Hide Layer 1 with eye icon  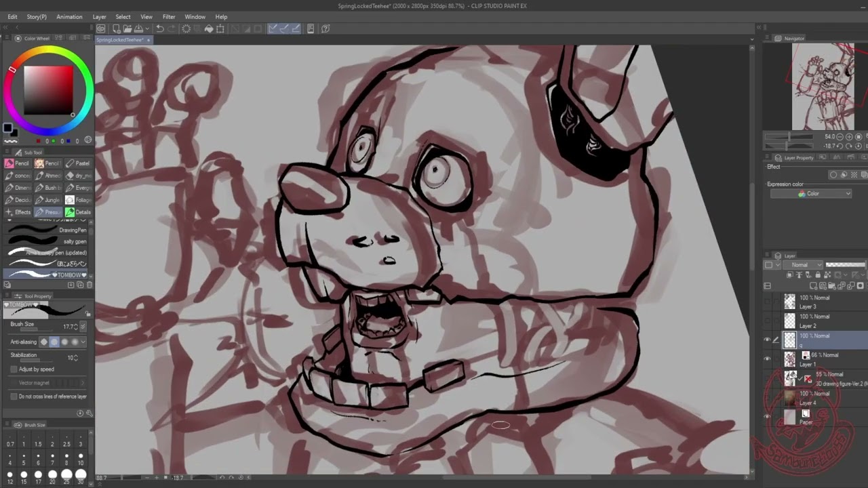[x=768, y=359]
